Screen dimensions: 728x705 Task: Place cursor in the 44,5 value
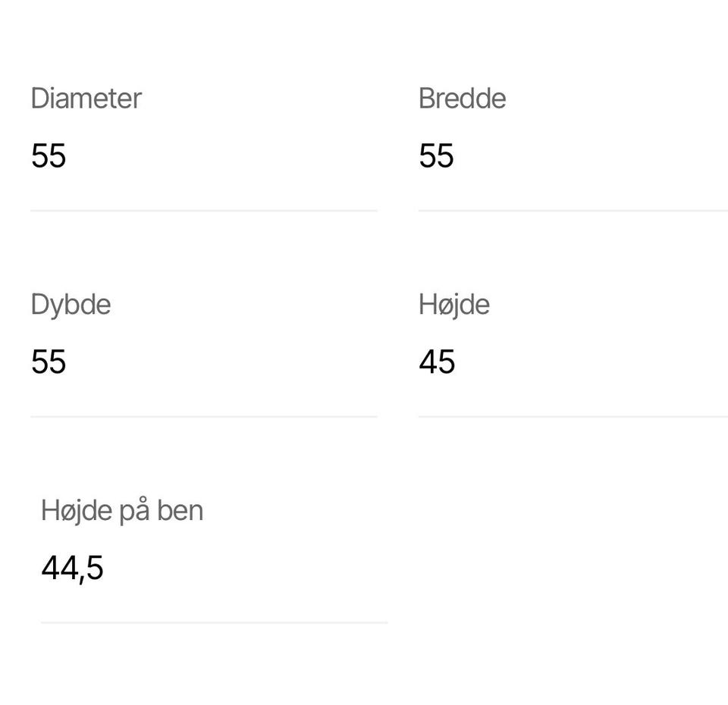72,569
